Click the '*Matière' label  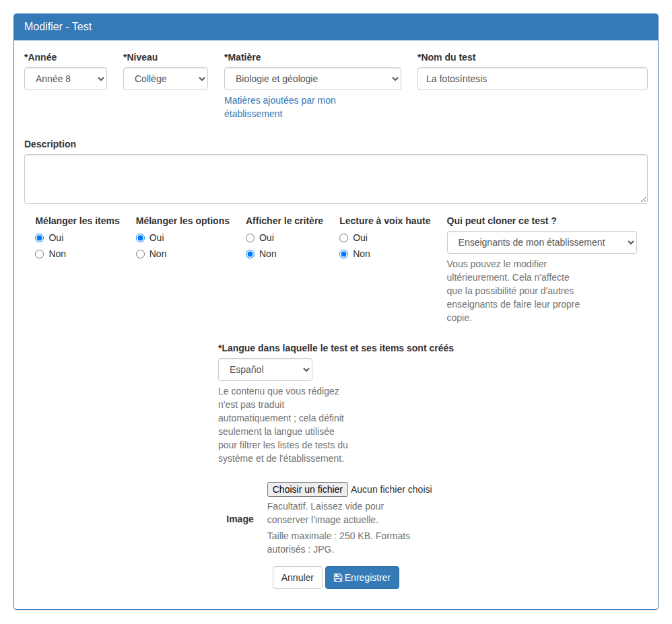coord(242,57)
